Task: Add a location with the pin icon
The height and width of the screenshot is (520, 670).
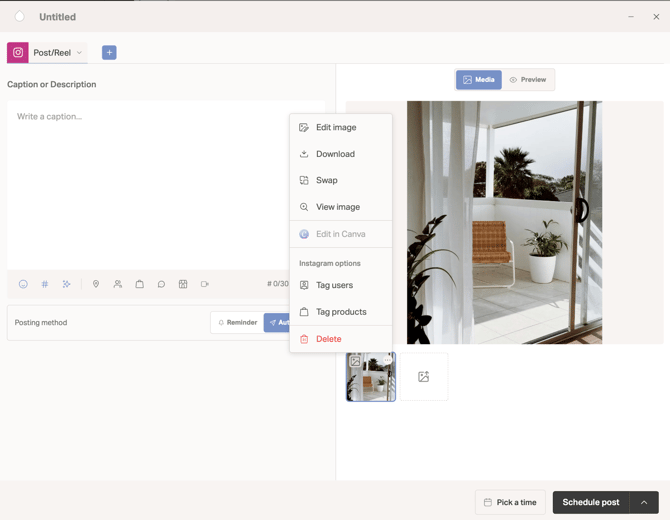Action: pos(96,284)
